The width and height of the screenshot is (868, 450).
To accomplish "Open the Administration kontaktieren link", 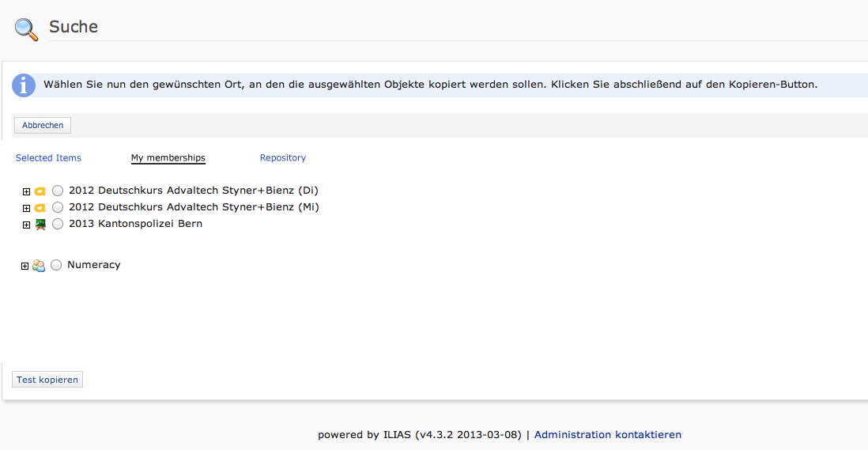I will pos(608,434).
